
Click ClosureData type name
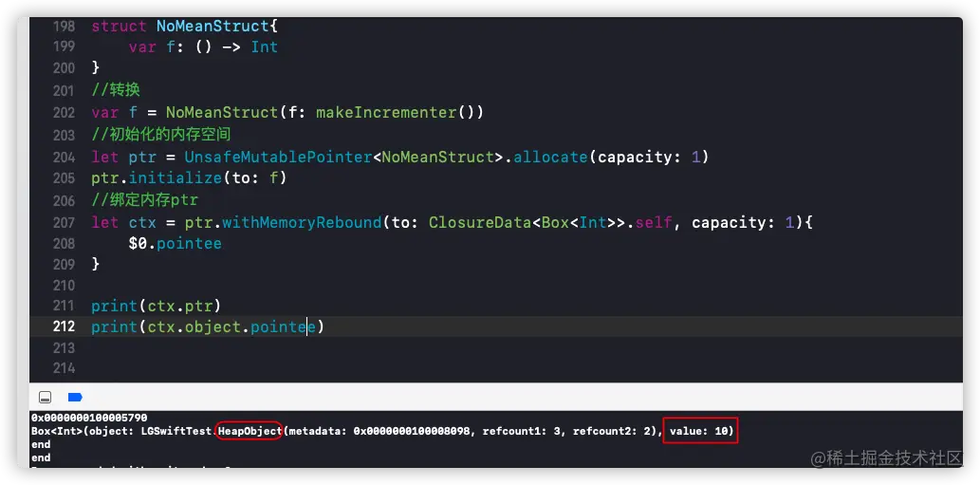coord(480,222)
